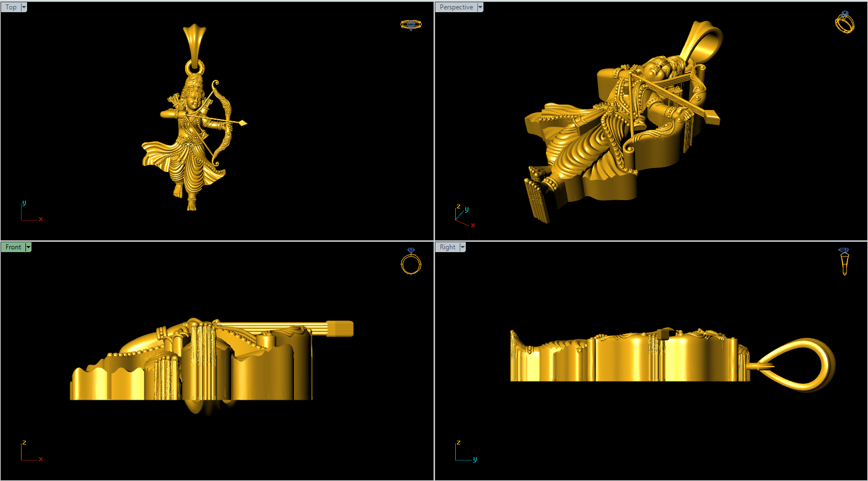Click the ring orientation icon in Front viewport
The width and height of the screenshot is (868, 481).
(411, 262)
